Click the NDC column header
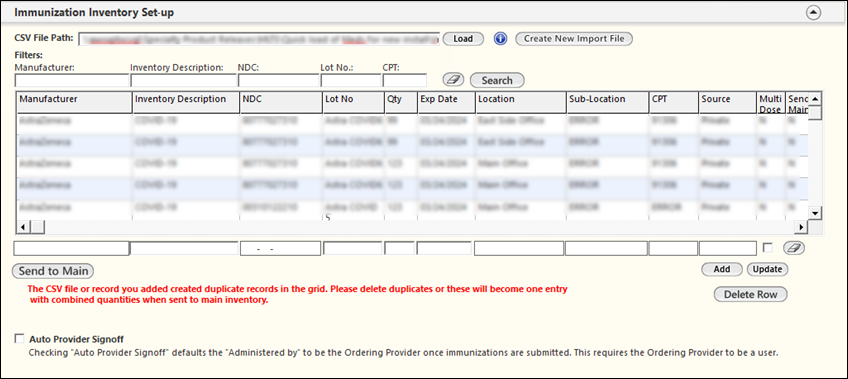Screen dimensions: 848x379 tap(281, 102)
